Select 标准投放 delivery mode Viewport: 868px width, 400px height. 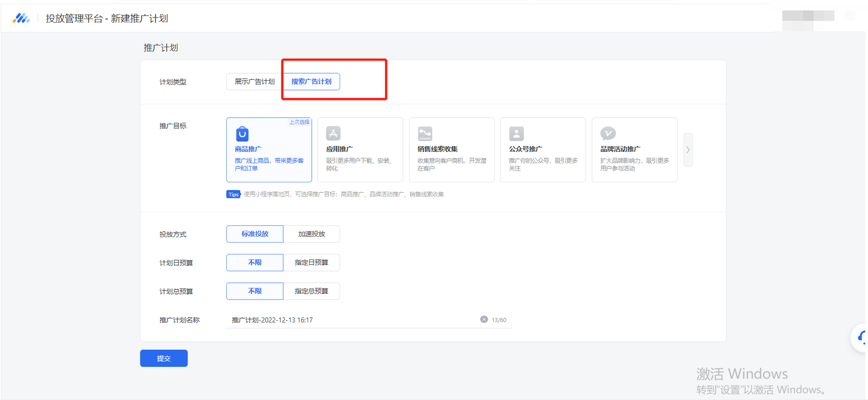[x=254, y=234]
